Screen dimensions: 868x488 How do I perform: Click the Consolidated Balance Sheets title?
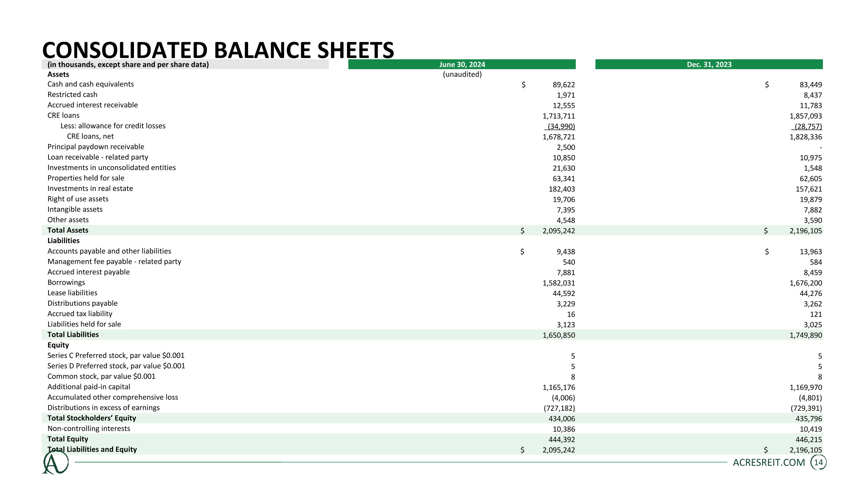[x=218, y=50]
